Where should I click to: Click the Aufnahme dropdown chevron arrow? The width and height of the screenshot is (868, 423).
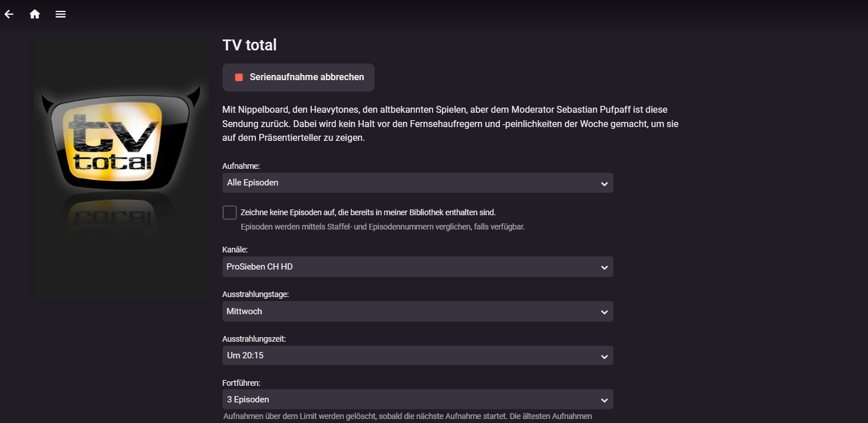[604, 184]
